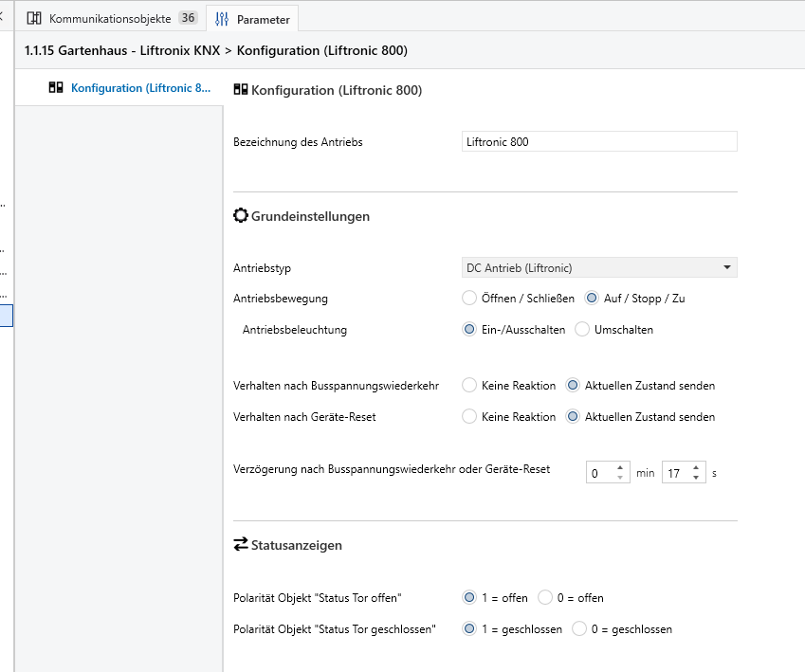Click the Parameter sliders icon
Screen dimensions: 805x672
point(222,19)
